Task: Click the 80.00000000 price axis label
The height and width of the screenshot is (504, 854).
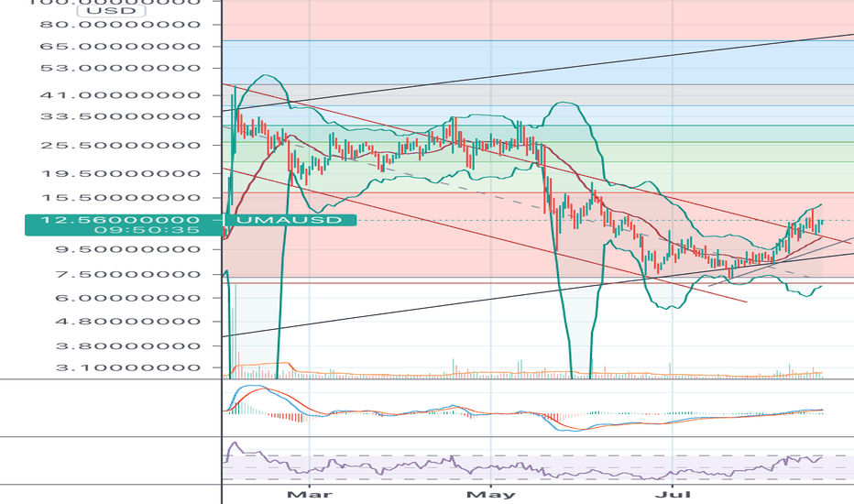Action: [120, 25]
